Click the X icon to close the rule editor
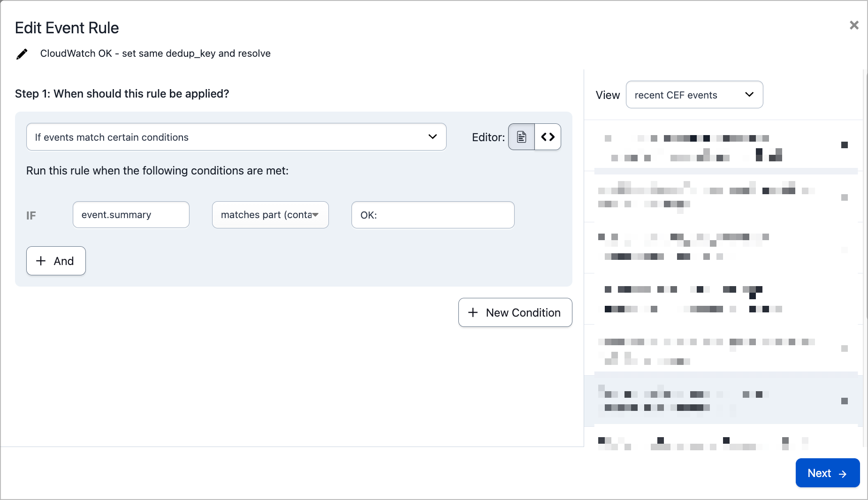 [854, 25]
